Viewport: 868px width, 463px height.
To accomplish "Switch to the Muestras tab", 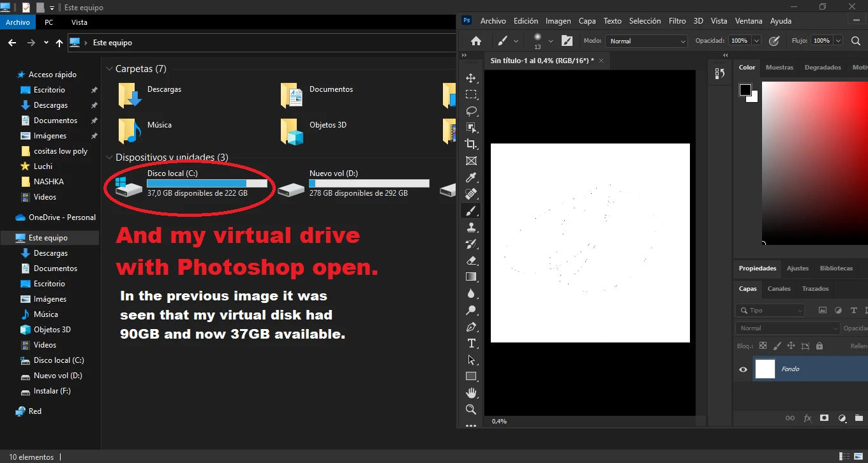I will (779, 68).
